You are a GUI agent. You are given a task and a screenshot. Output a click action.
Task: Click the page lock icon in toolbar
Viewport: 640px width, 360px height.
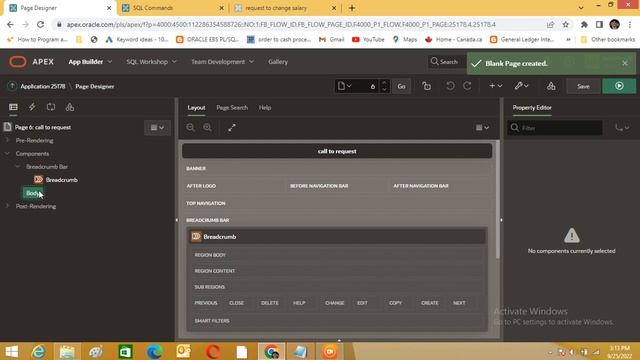(427, 86)
